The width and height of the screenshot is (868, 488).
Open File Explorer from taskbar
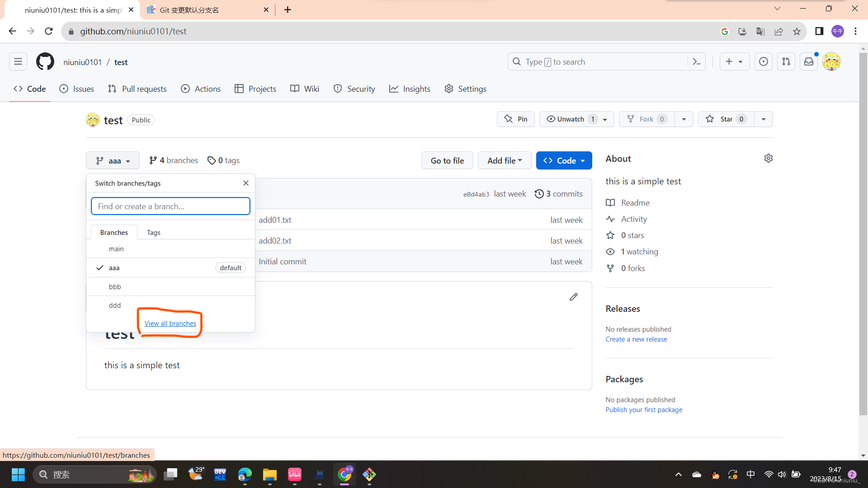(270, 474)
